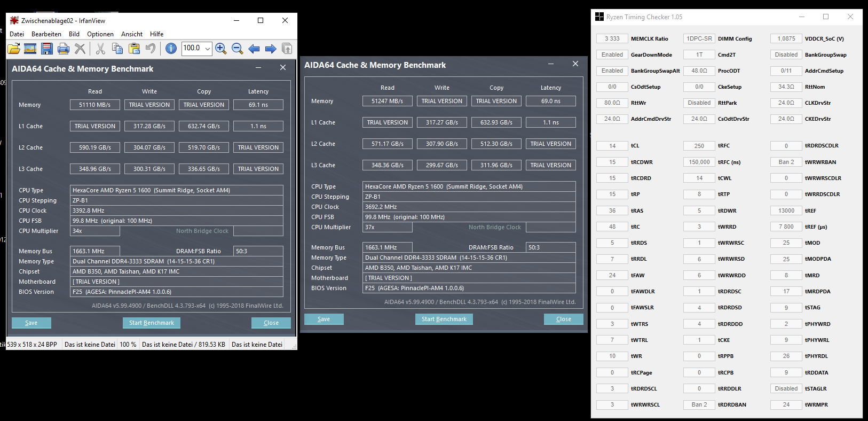Maximize the IrfanView window

tap(261, 20)
